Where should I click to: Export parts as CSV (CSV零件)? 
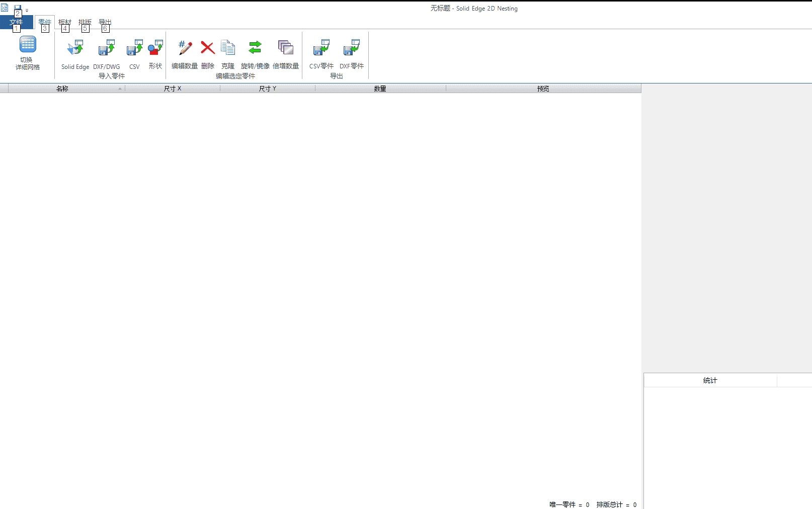click(x=321, y=54)
